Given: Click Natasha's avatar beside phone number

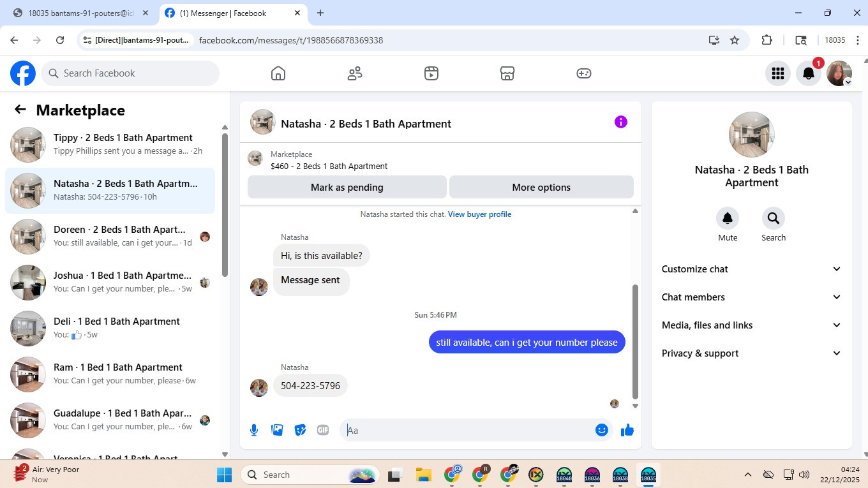Looking at the screenshot, I should 259,388.
